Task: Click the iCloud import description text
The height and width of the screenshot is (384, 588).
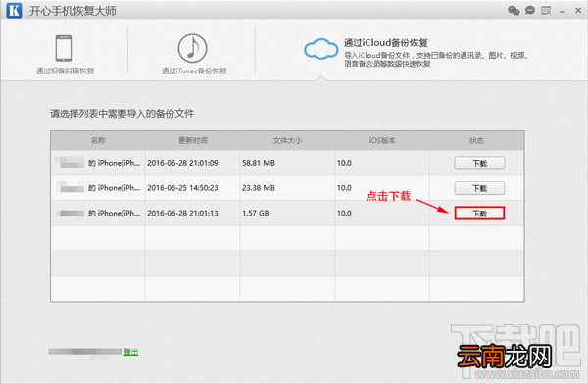Action: [437, 60]
